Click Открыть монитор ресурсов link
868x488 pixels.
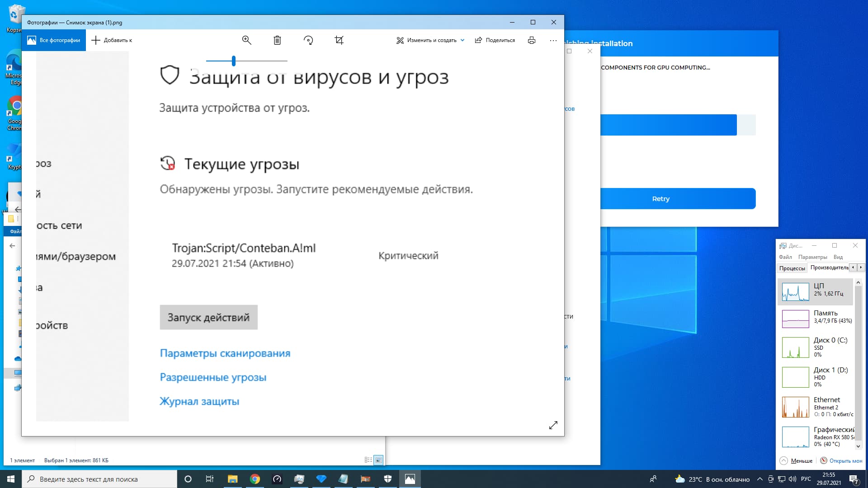pyautogui.click(x=841, y=460)
